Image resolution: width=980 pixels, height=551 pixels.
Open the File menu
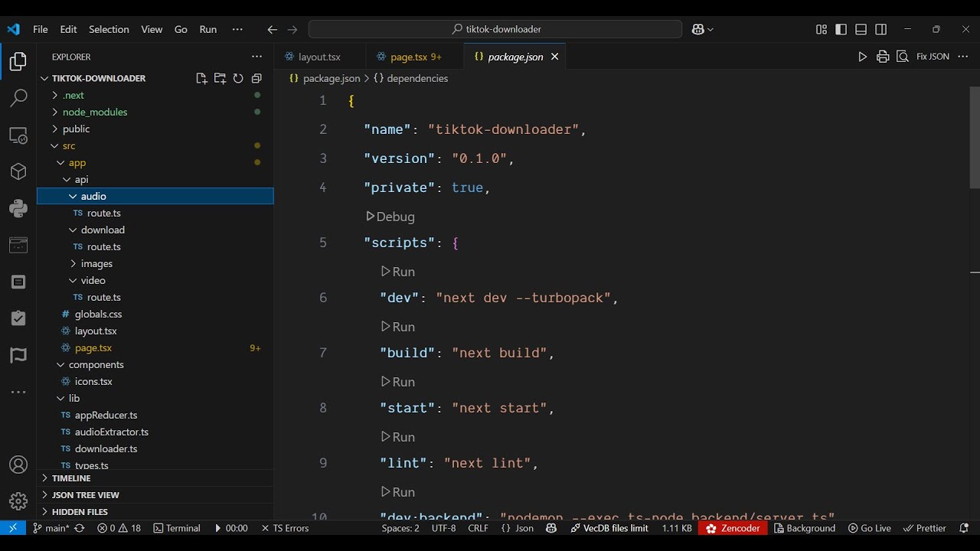pos(41,29)
